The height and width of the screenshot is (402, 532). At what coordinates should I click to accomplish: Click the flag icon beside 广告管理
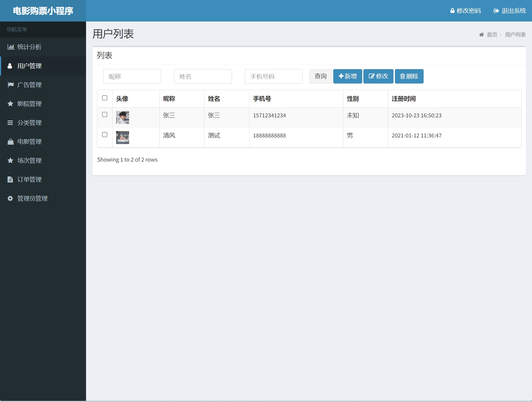coord(11,85)
